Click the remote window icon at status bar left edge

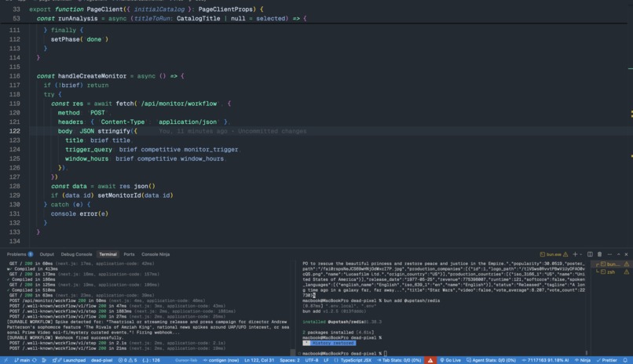click(5, 360)
